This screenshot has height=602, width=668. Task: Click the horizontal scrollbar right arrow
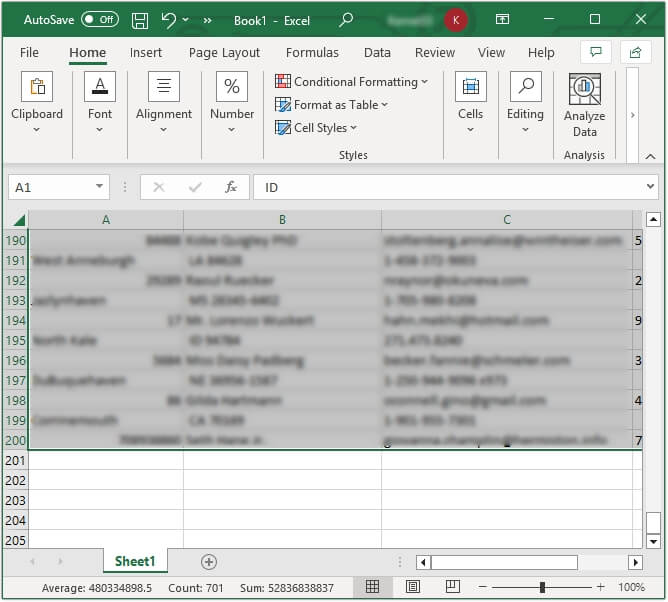tap(635, 562)
